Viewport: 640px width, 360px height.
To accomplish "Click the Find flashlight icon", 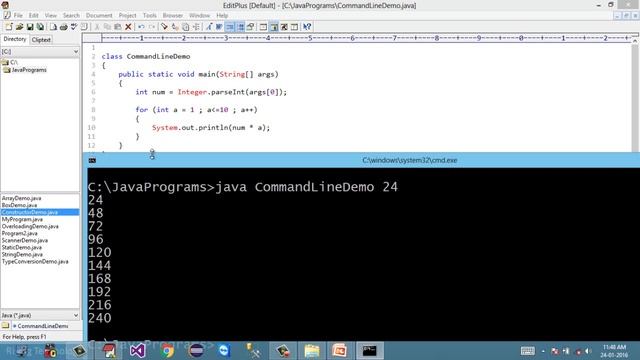I will (x=164, y=27).
